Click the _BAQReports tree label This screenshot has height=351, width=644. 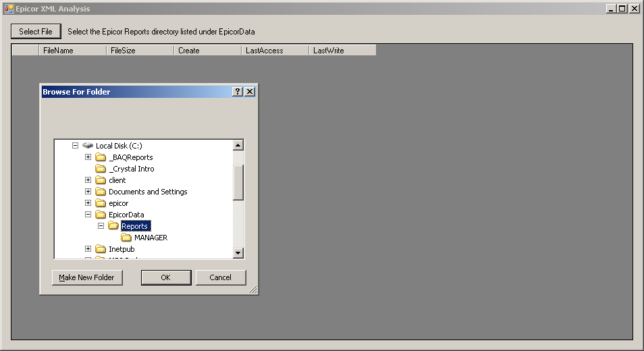[x=130, y=157]
